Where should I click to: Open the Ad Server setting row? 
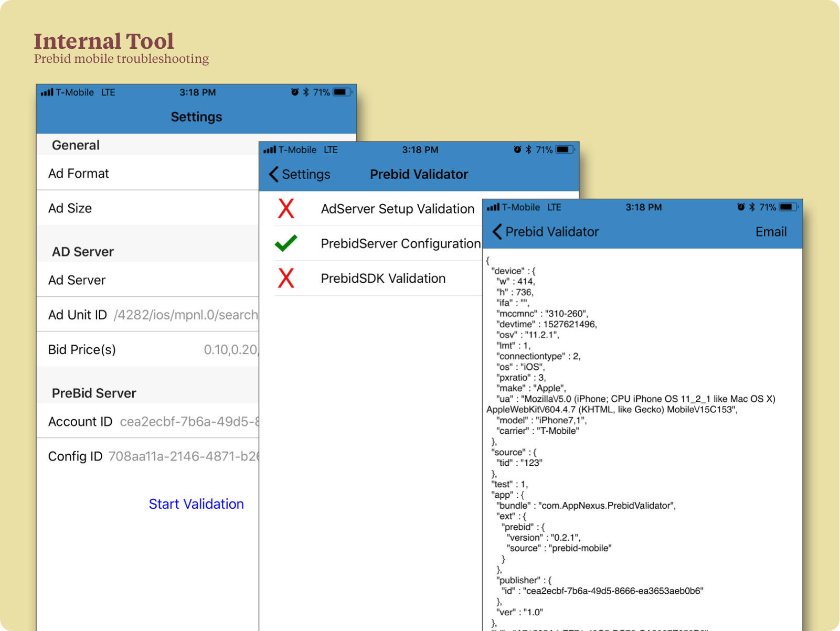(147, 280)
